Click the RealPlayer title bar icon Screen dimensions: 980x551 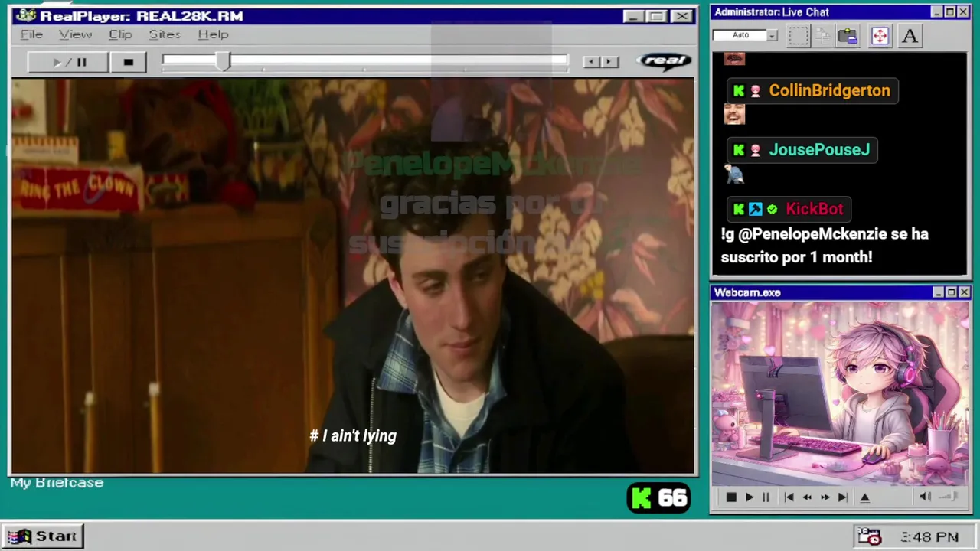click(x=25, y=16)
